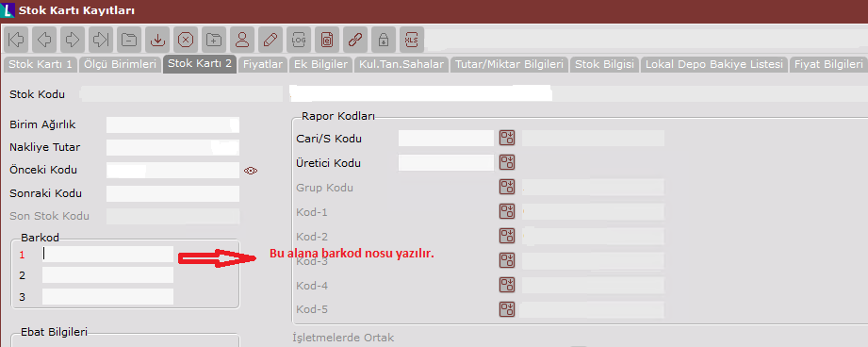Open Grup Kodu lookup button
This screenshot has height=347, width=868.
click(507, 187)
